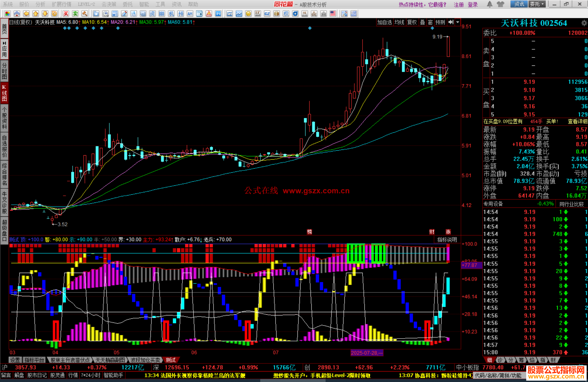Viewport: 588px width, 382px height.
Task: Click the green 卖 (sell) toolbar icon
Action: 75,14
